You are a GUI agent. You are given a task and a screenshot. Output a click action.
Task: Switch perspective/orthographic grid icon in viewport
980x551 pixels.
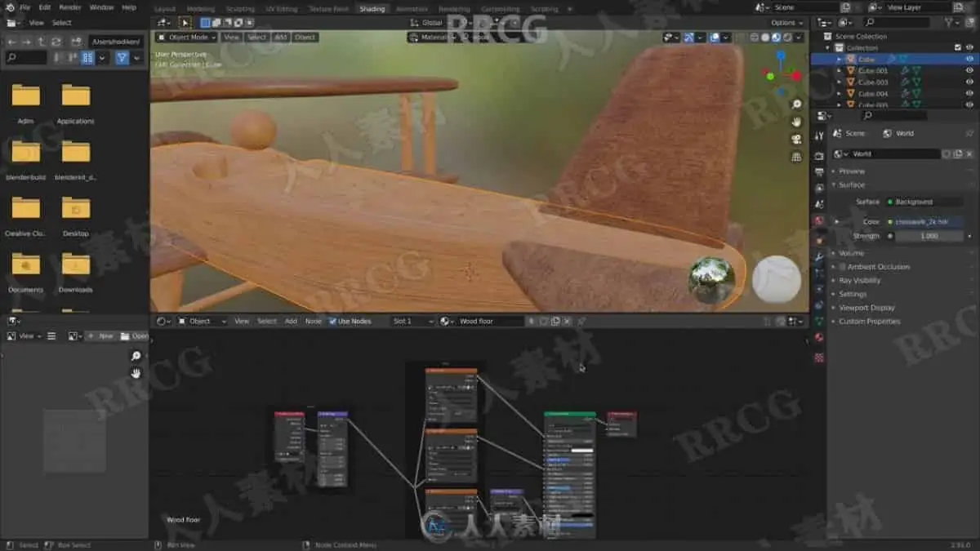tap(796, 158)
